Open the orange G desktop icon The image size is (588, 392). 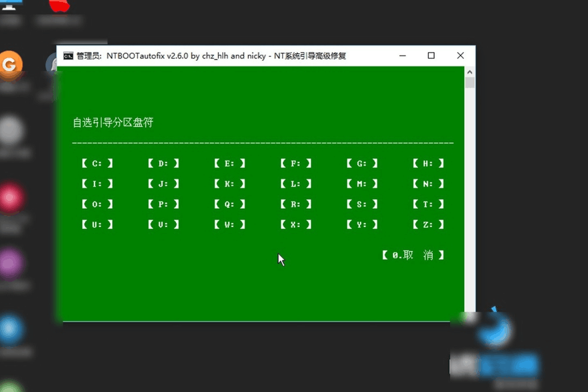coord(10,64)
